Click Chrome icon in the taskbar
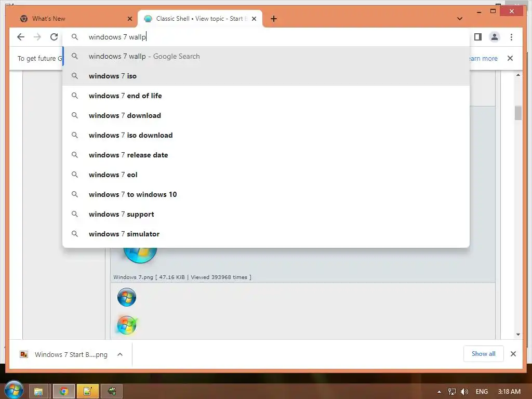Viewport: 532px width, 399px height. click(63, 392)
